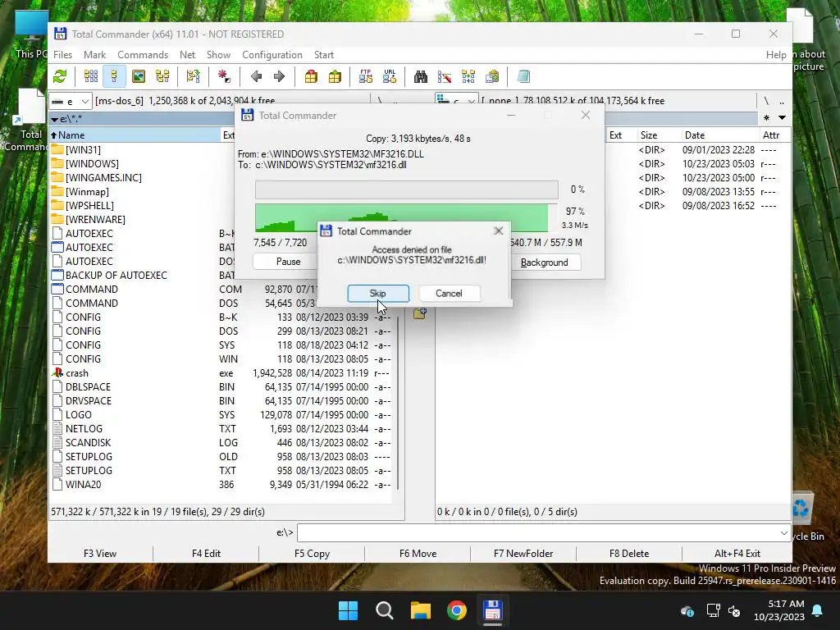Open the Configuration menu
The height and width of the screenshot is (630, 840).
(272, 55)
